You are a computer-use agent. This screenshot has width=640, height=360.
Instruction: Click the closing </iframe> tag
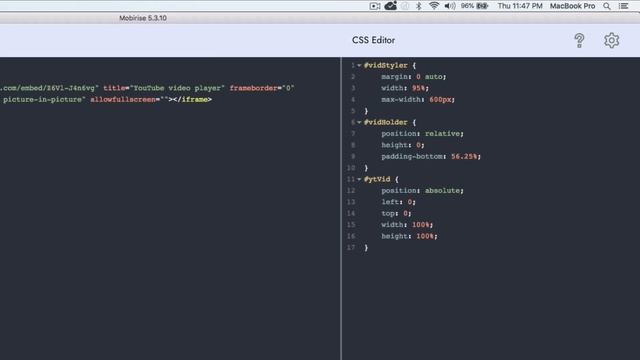pos(192,100)
